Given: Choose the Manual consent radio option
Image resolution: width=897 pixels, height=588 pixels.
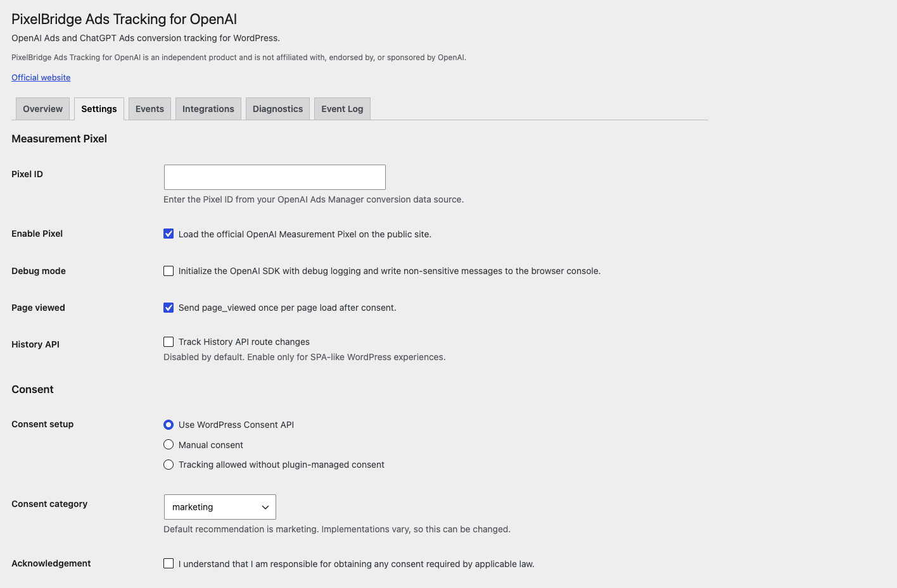Looking at the screenshot, I should pyautogui.click(x=169, y=445).
